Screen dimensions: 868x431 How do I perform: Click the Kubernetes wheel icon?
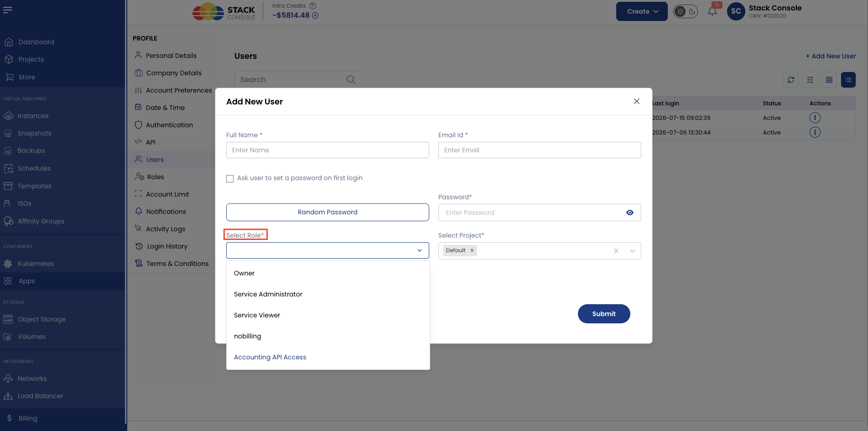point(8,264)
